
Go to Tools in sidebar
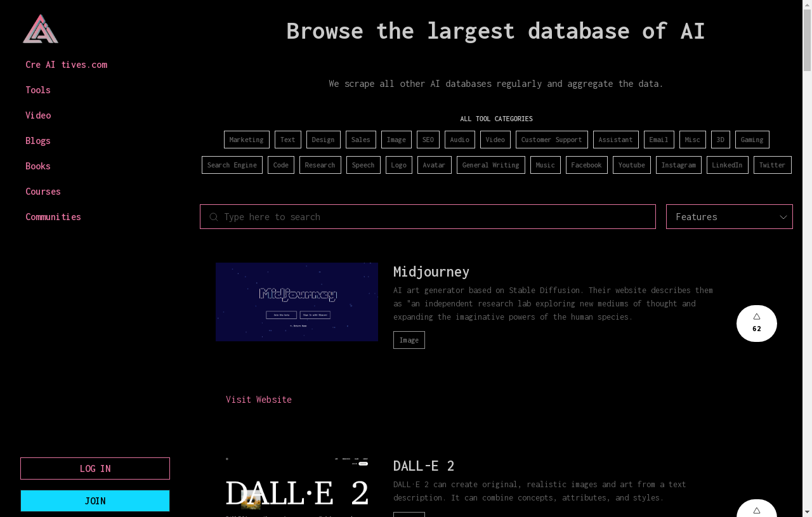(38, 90)
